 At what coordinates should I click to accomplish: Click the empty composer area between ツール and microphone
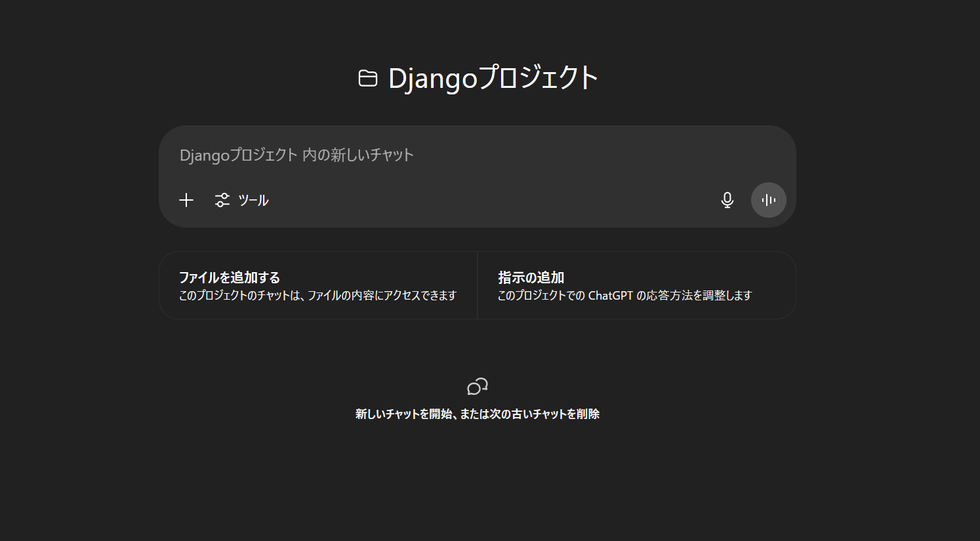492,200
